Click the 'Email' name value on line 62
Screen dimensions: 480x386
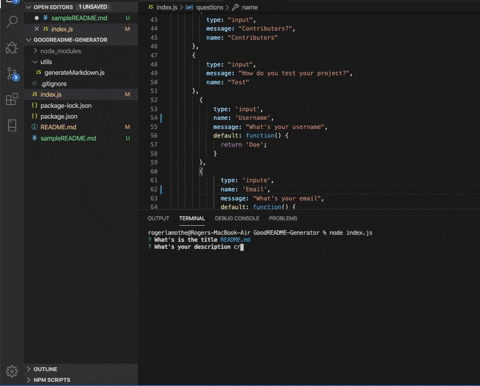coord(255,189)
